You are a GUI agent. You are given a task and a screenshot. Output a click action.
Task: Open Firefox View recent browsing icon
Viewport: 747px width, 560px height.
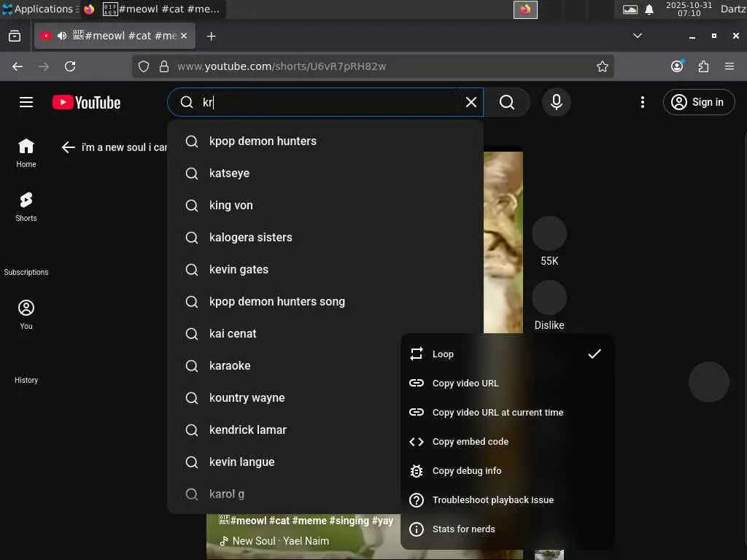(15, 36)
